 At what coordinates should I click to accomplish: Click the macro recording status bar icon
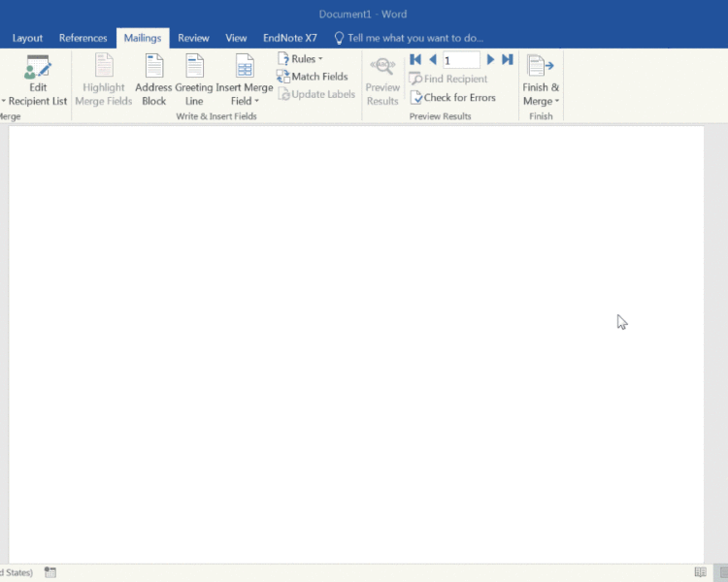pyautogui.click(x=50, y=572)
